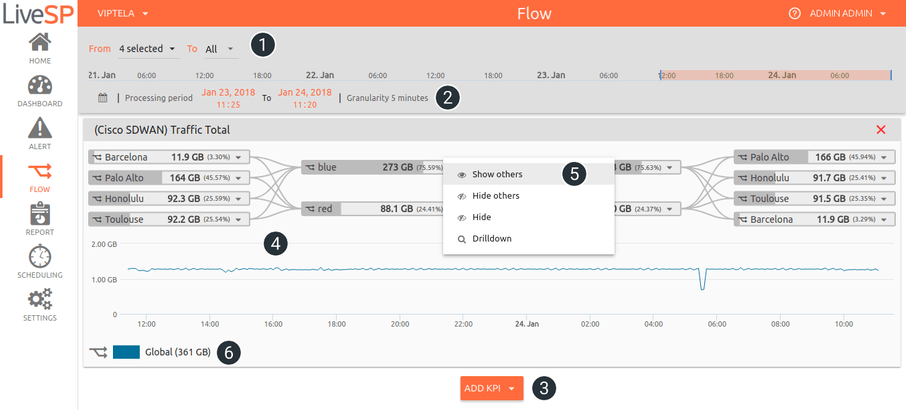Expand the right Barcelona node dropdown arrow
The image size is (906, 410).
click(886, 219)
